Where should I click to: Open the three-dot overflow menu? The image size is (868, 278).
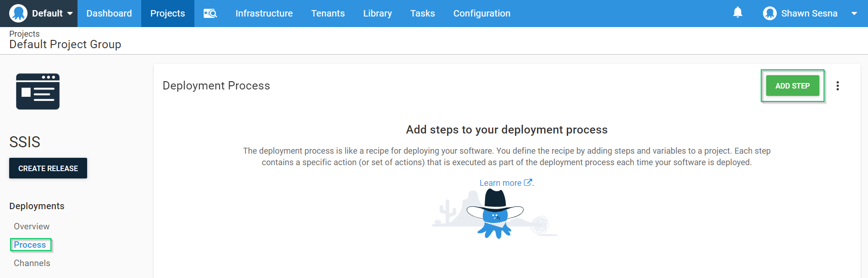tap(837, 86)
